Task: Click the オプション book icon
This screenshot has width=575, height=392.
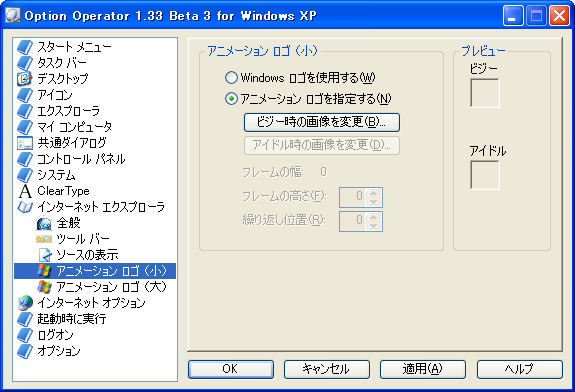Action: click(25, 351)
